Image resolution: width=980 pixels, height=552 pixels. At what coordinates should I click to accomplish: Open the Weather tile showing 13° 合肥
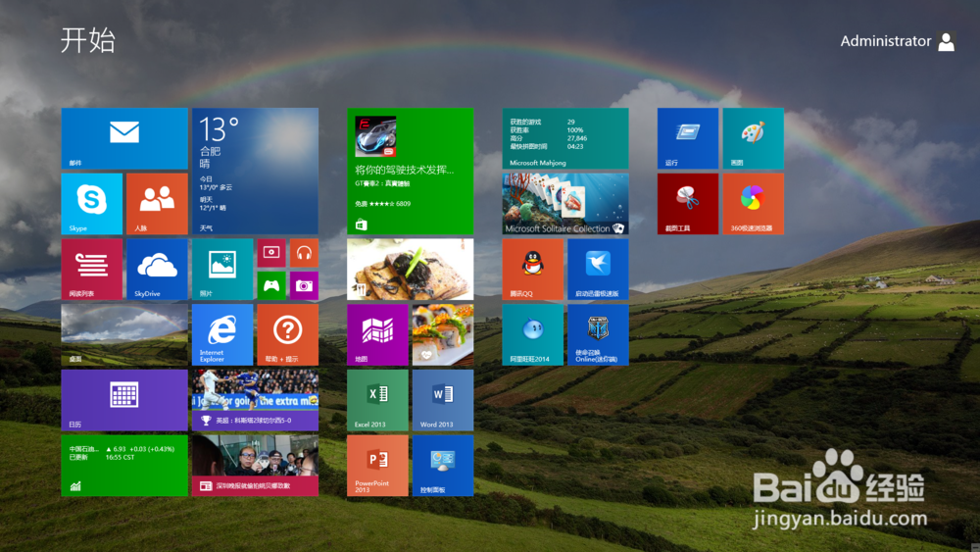tap(255, 172)
